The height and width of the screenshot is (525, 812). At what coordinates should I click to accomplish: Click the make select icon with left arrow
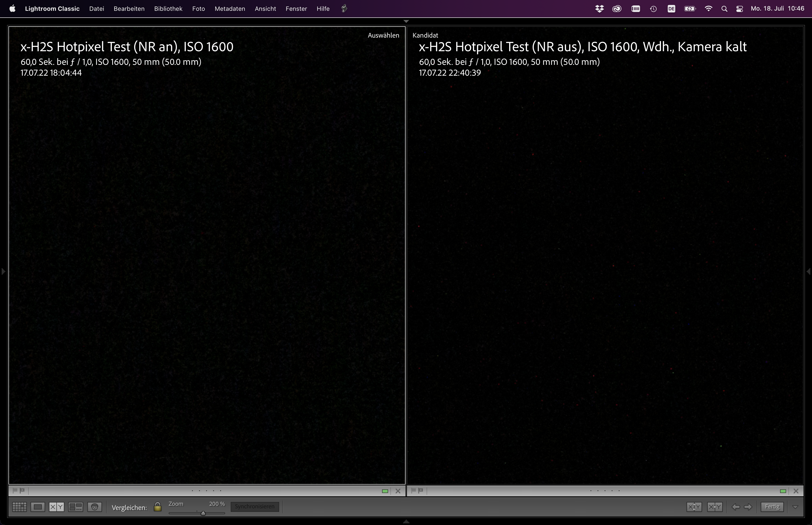(714, 507)
